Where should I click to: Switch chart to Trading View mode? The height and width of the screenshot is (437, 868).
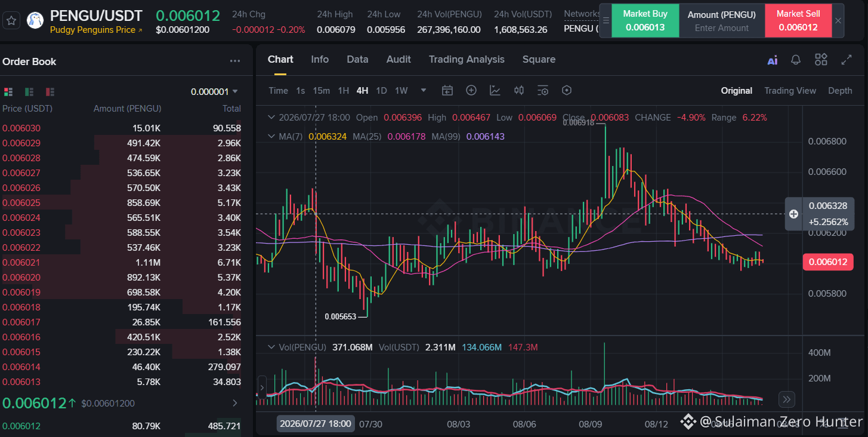point(790,91)
